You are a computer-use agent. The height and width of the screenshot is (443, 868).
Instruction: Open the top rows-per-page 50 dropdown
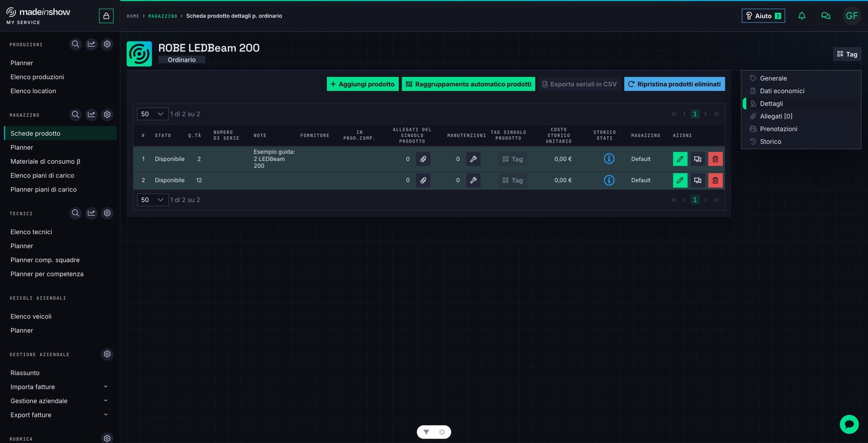click(x=152, y=114)
